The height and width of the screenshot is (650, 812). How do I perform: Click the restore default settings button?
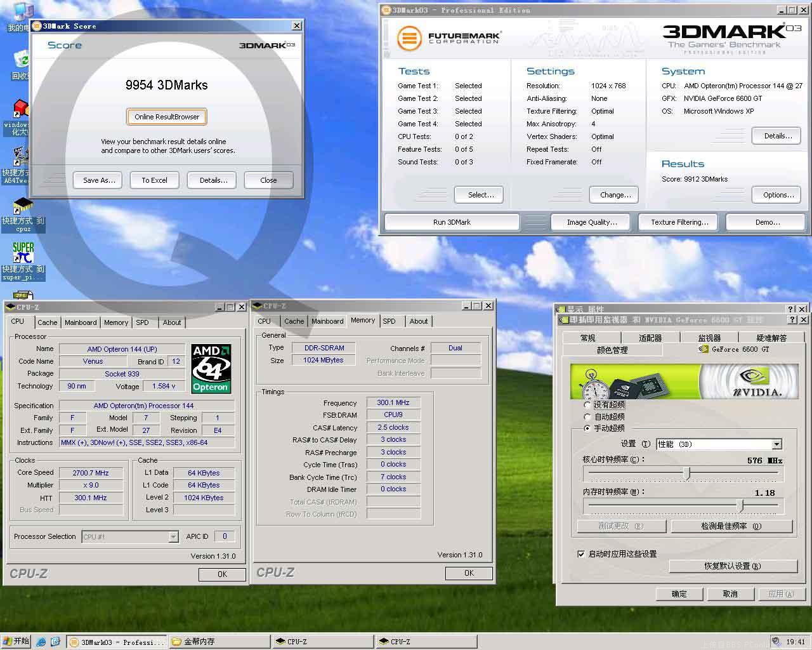coord(733,566)
